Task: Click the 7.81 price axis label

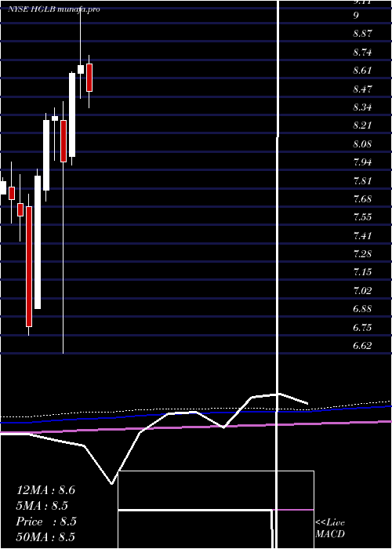Action: click(x=362, y=181)
